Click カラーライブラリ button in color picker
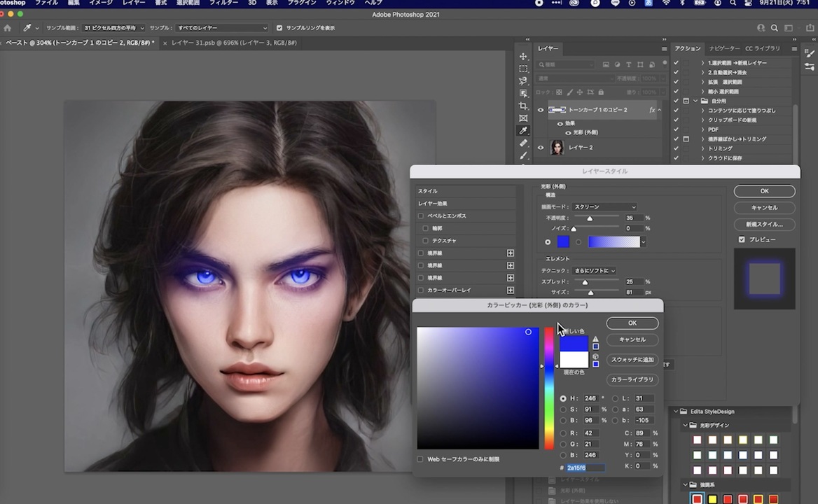 pyautogui.click(x=632, y=379)
